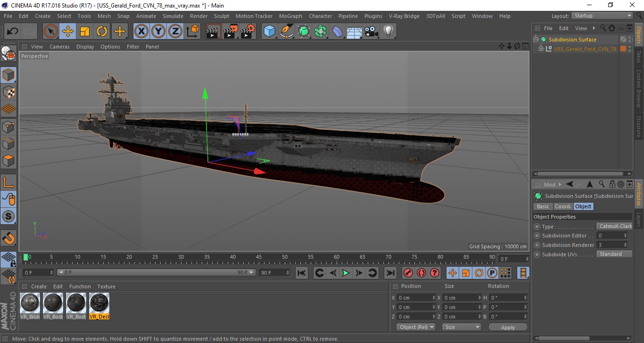
Task: Step the Subdivision Editor value spinner
Action: point(625,236)
